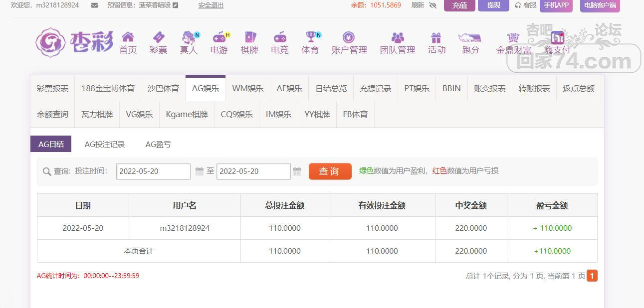Open the lottery 彩票 icon
Viewport: 644px width, 308px height.
pos(158,37)
